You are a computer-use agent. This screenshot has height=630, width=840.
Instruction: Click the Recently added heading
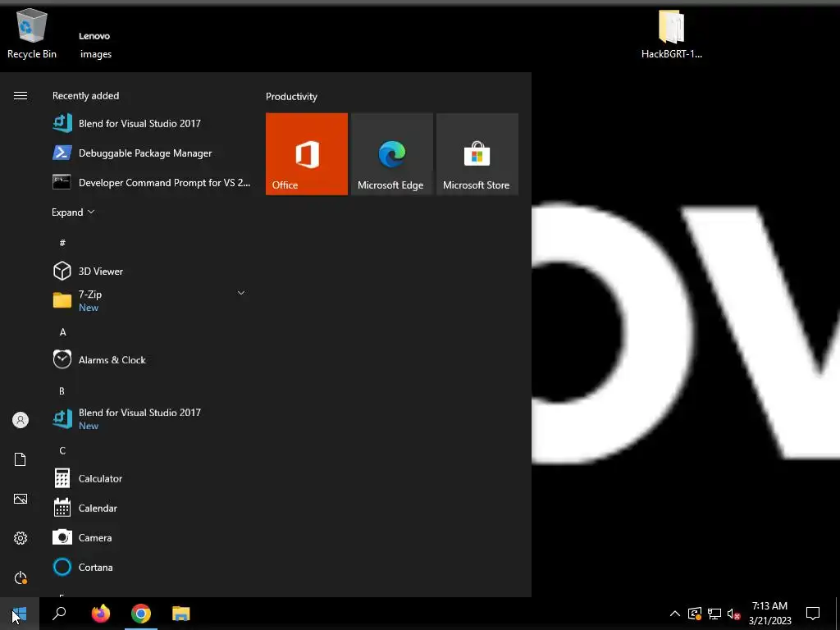click(85, 96)
